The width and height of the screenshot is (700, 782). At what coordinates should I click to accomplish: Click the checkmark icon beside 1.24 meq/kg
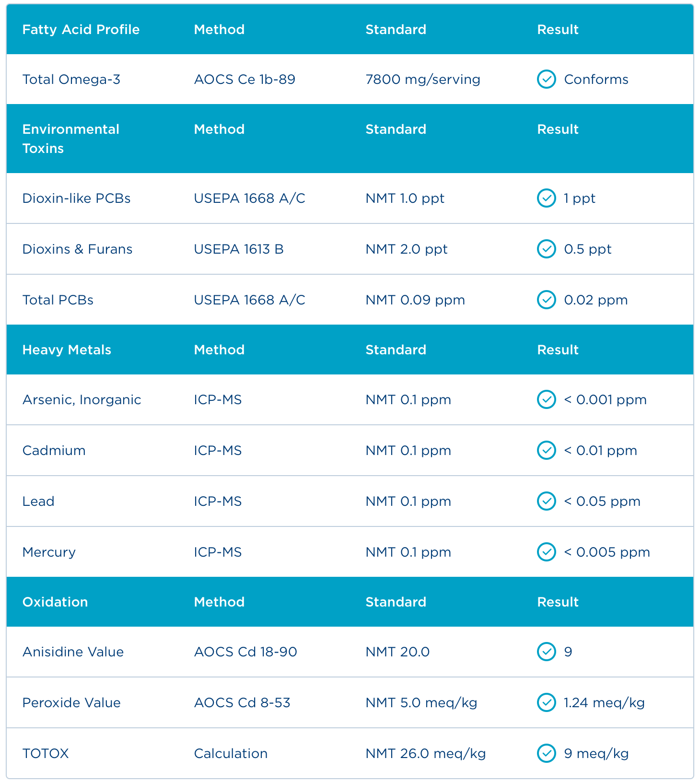pos(546,702)
